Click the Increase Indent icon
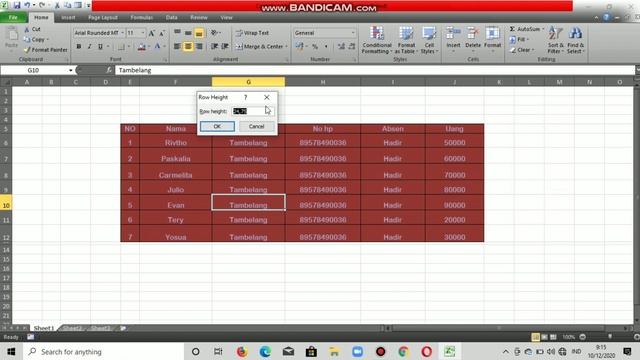This screenshot has width=640, height=360. pyautogui.click(x=225, y=47)
